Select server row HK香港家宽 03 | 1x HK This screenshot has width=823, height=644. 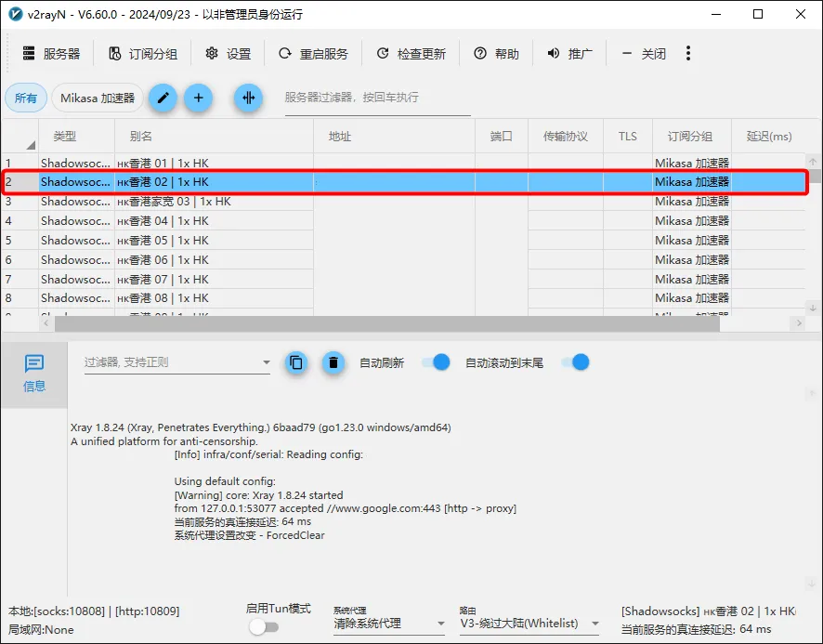pyautogui.click(x=404, y=201)
